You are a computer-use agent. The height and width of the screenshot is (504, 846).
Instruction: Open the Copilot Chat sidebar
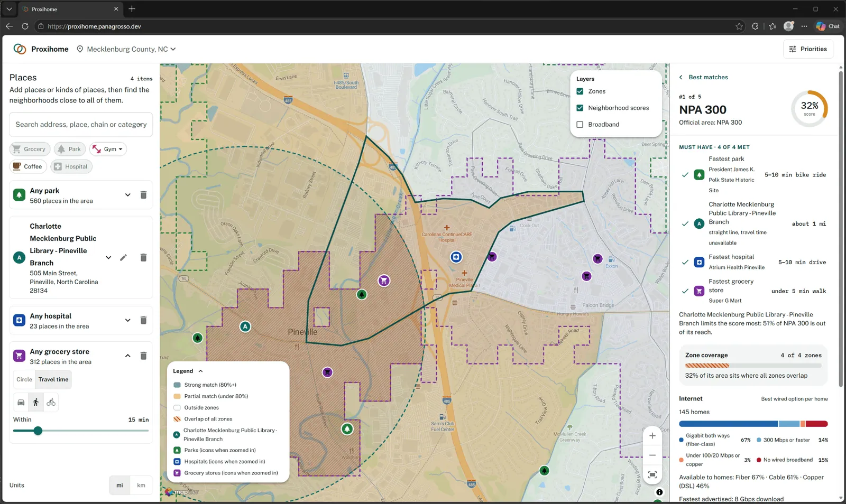point(828,26)
